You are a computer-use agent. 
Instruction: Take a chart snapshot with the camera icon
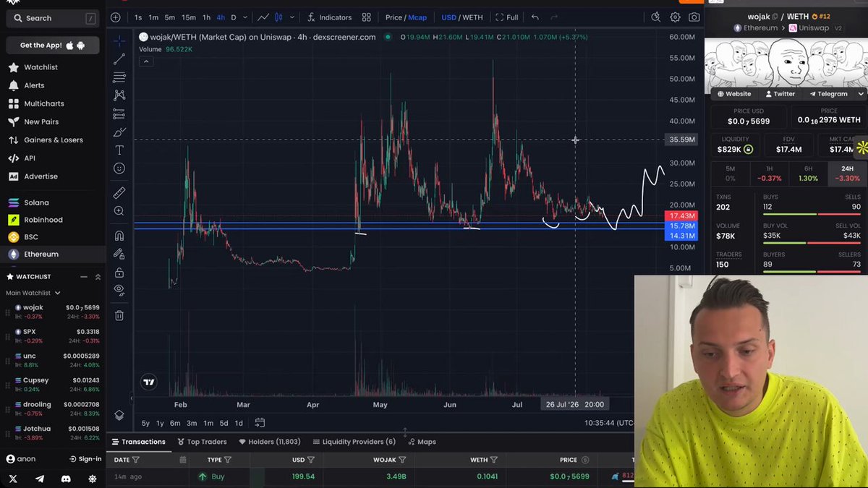pyautogui.click(x=694, y=17)
